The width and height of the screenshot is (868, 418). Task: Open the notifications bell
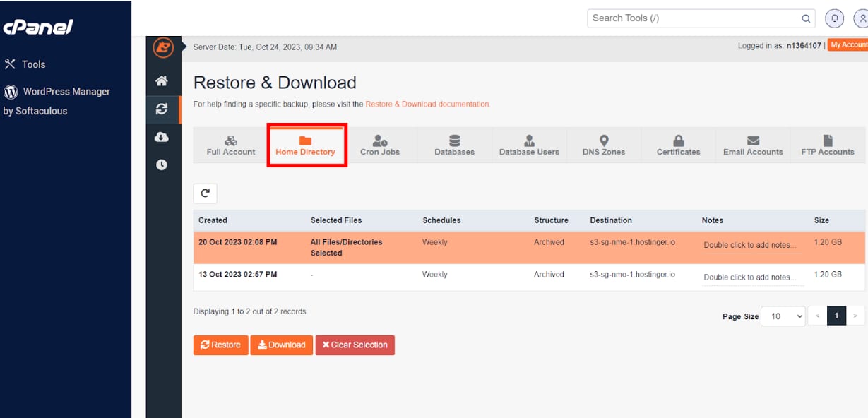click(835, 18)
